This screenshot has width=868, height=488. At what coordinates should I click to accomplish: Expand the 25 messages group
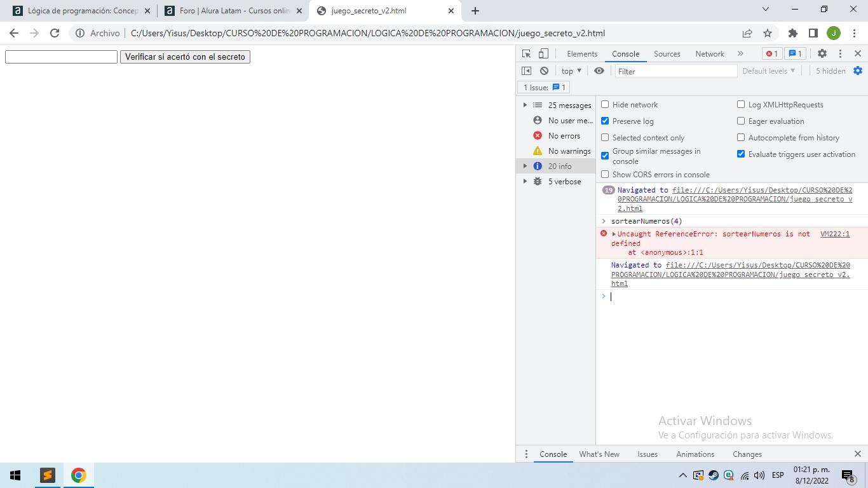click(525, 105)
